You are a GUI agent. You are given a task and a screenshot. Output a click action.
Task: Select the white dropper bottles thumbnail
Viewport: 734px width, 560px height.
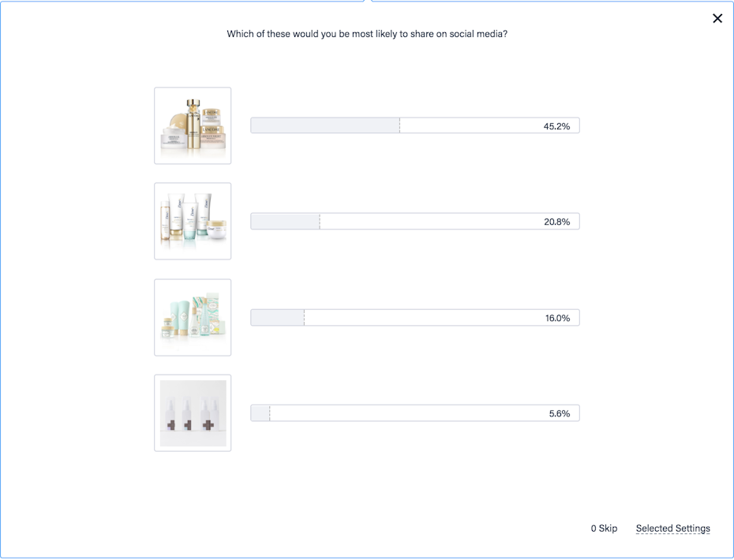pyautogui.click(x=193, y=413)
